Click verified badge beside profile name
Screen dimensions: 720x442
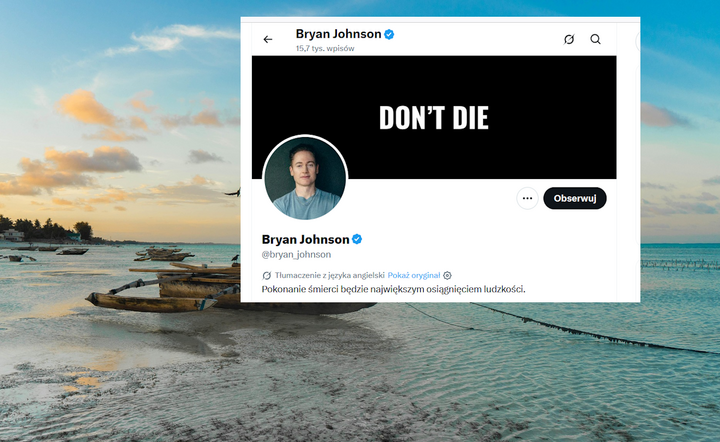tap(357, 239)
